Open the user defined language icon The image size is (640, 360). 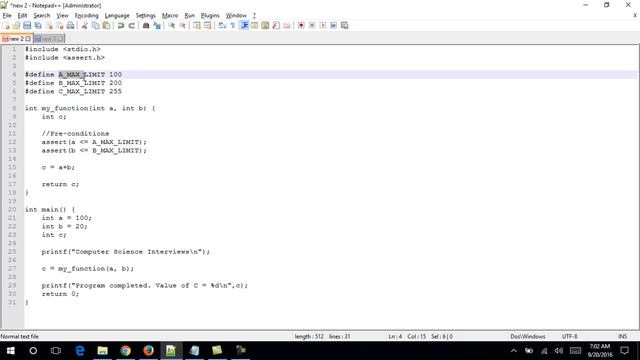[x=255, y=25]
